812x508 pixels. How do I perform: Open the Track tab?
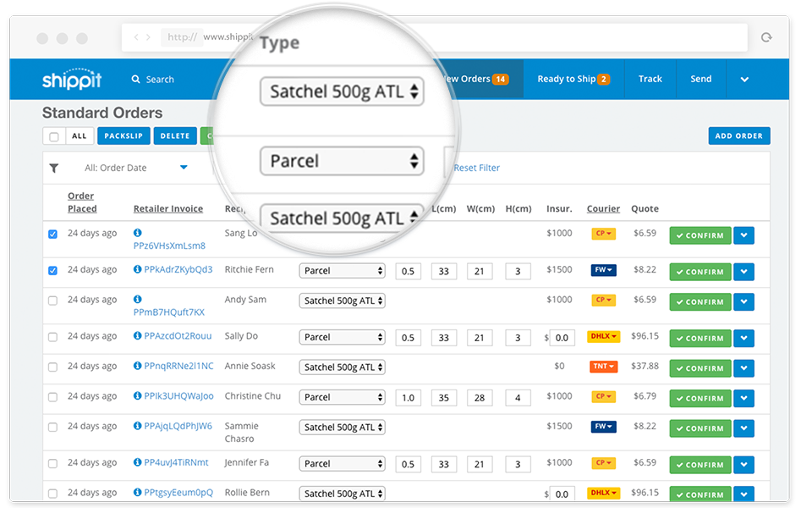(x=650, y=80)
